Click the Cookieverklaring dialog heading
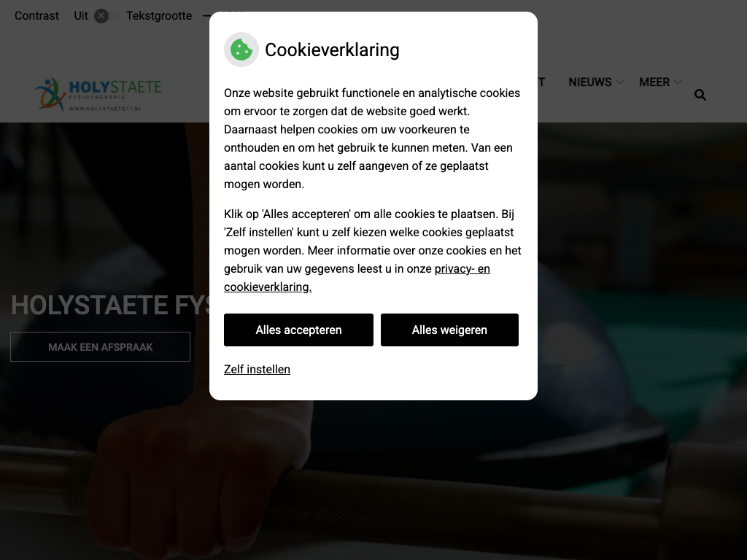Viewport: 747px width, 560px height. tap(332, 50)
